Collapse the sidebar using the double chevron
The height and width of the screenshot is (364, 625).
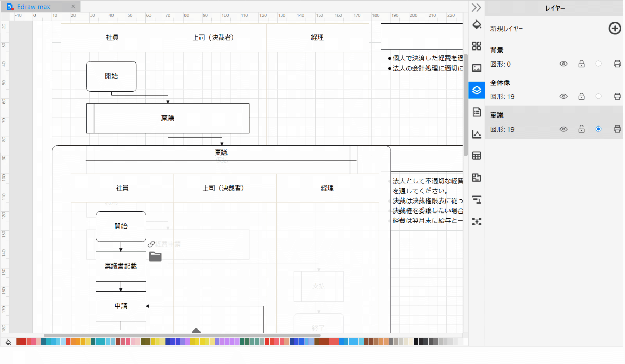[x=476, y=8]
